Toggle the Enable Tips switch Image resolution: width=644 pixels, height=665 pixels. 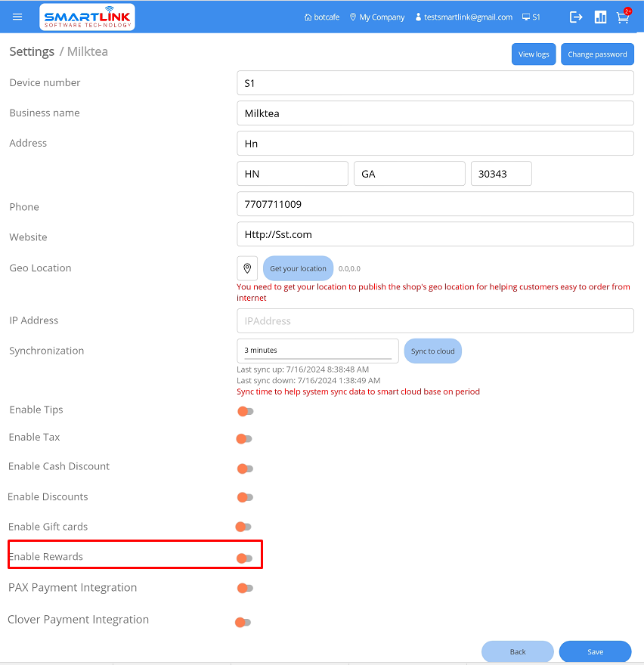pyautogui.click(x=245, y=411)
